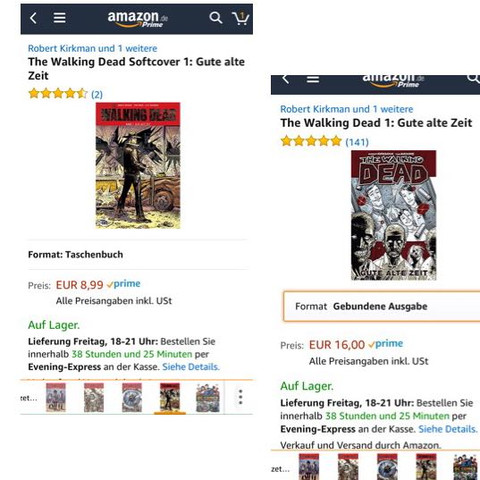This screenshot has height=480, width=480.
Task: Tap the back arrow in left header
Action: click(x=33, y=18)
